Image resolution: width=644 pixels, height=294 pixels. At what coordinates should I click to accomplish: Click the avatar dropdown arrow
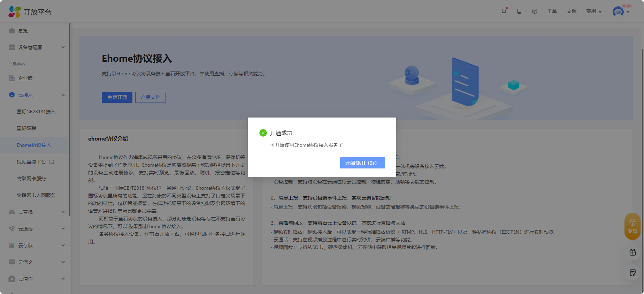click(x=628, y=12)
